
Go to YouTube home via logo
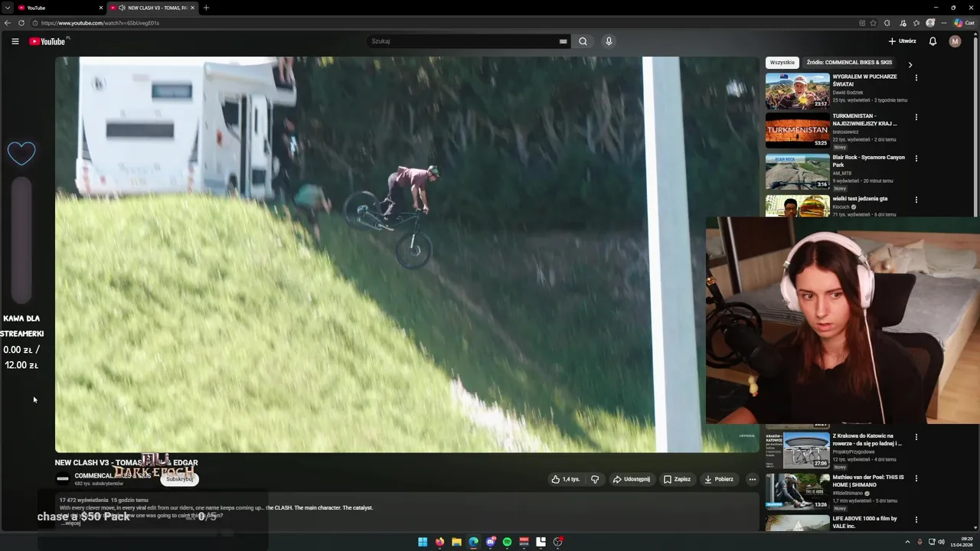(x=47, y=41)
